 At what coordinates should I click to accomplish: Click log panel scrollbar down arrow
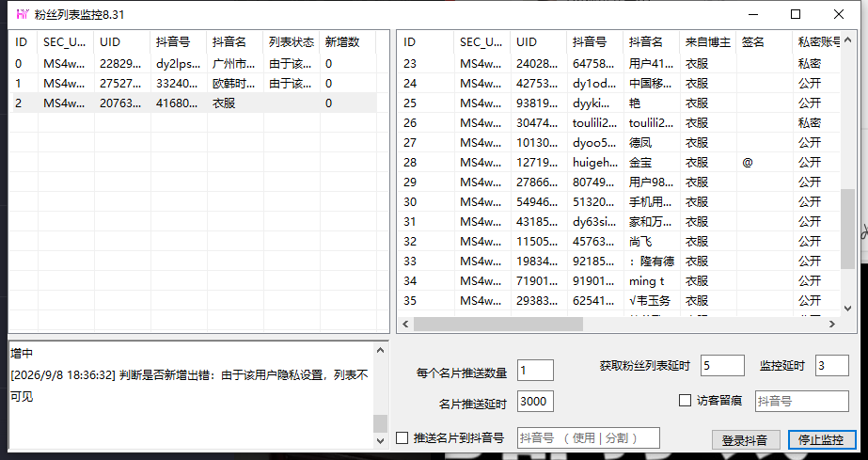[x=380, y=441]
